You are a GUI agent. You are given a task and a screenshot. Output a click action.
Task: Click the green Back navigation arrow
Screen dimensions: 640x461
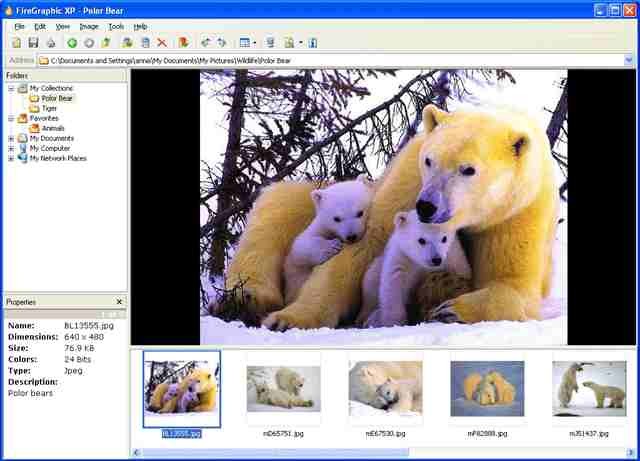pyautogui.click(x=72, y=43)
